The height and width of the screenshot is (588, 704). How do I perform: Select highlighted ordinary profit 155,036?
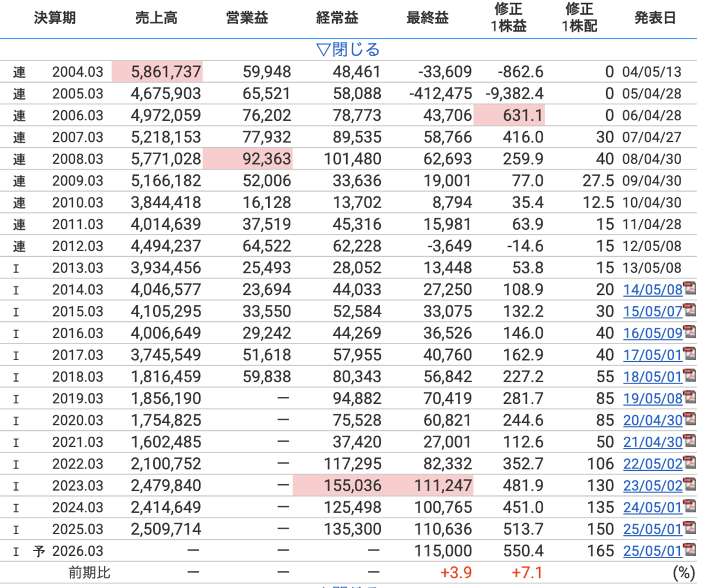(x=337, y=485)
